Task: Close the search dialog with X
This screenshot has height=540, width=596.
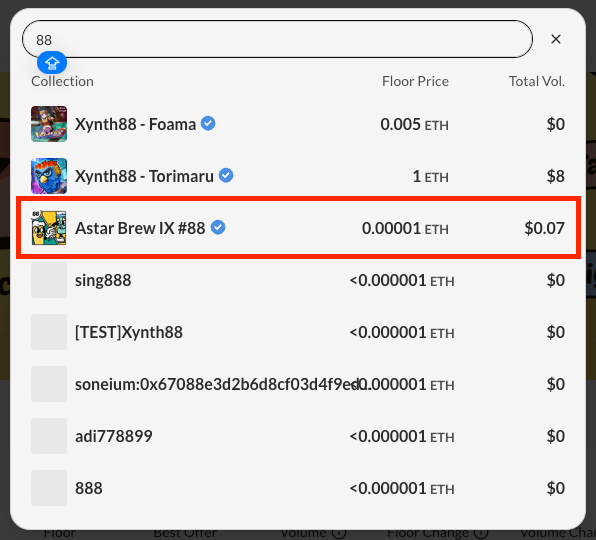Action: [556, 39]
